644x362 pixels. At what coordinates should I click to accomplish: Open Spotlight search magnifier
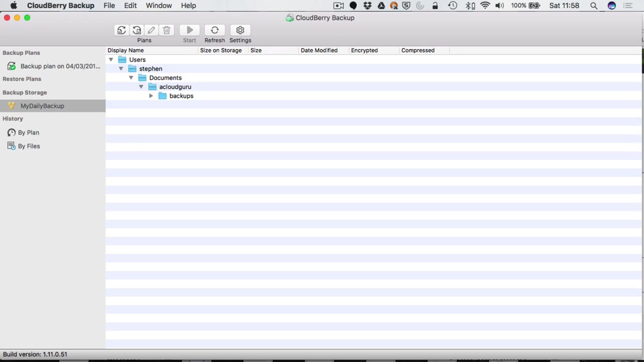pyautogui.click(x=594, y=6)
